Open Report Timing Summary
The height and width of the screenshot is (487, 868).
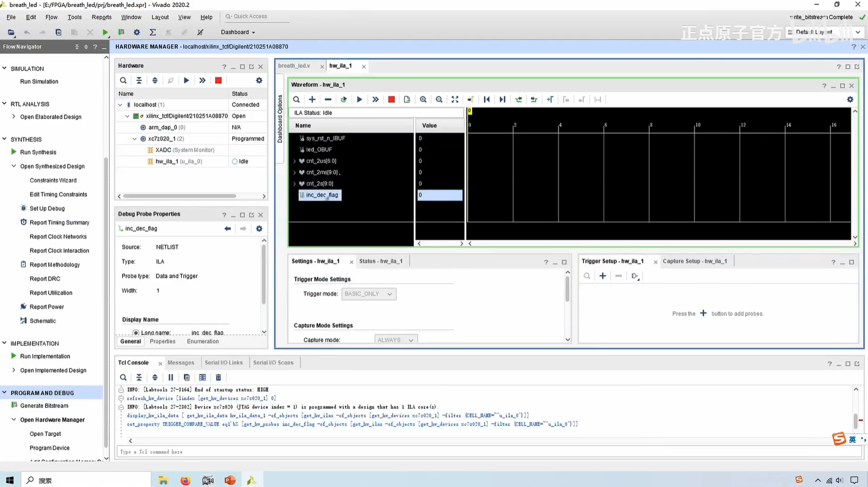click(x=59, y=223)
